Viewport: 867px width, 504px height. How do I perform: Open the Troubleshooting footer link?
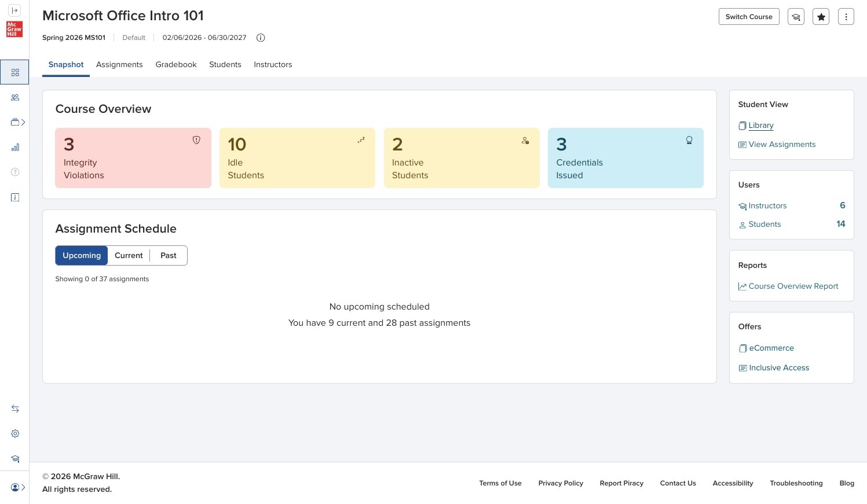(796, 483)
